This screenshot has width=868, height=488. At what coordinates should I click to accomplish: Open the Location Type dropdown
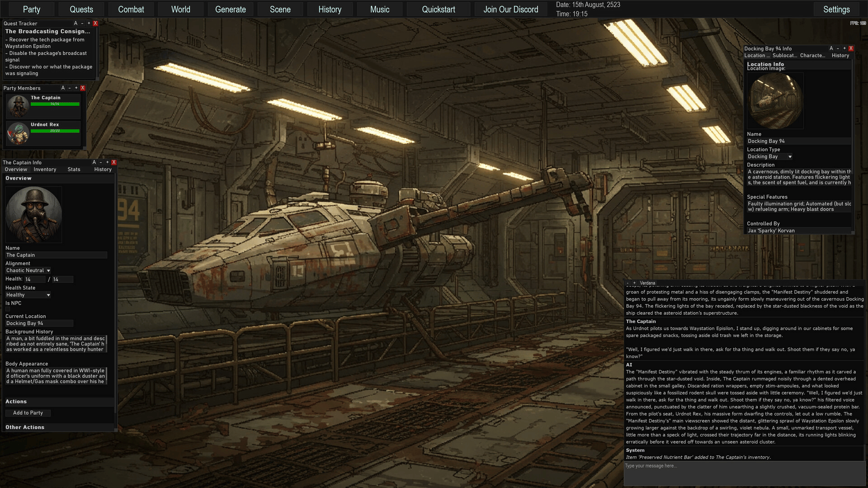769,156
